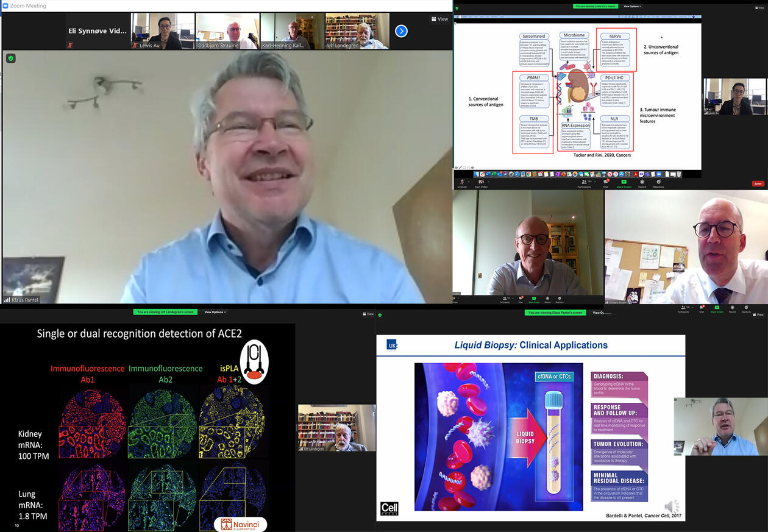Expand View Options above Lewis Au's shared screen
Image resolution: width=768 pixels, height=532 pixels.
[x=631, y=6]
